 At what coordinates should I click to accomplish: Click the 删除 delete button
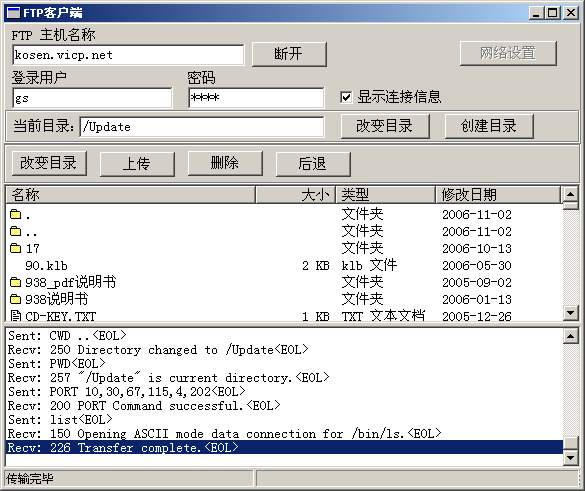pyautogui.click(x=225, y=163)
